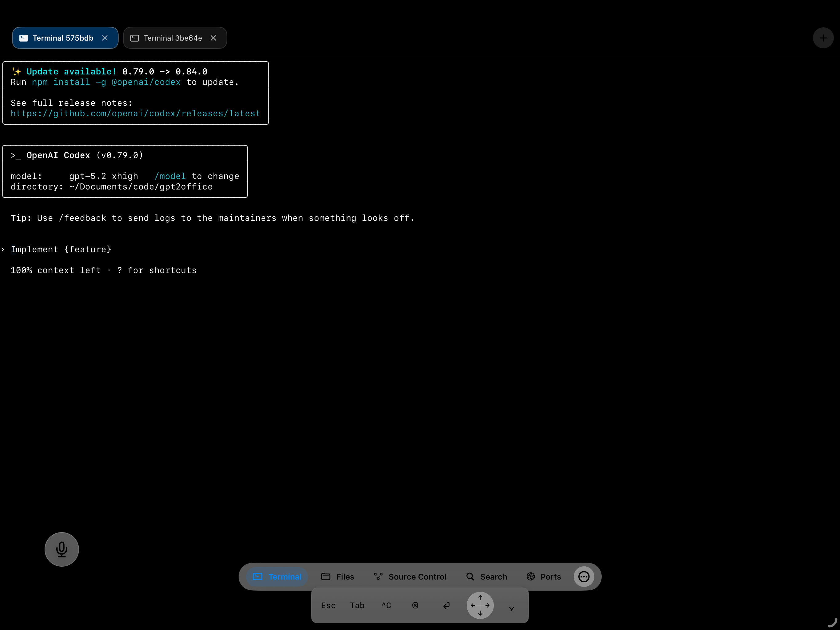Click the /model command text
The height and width of the screenshot is (630, 840).
[170, 176]
